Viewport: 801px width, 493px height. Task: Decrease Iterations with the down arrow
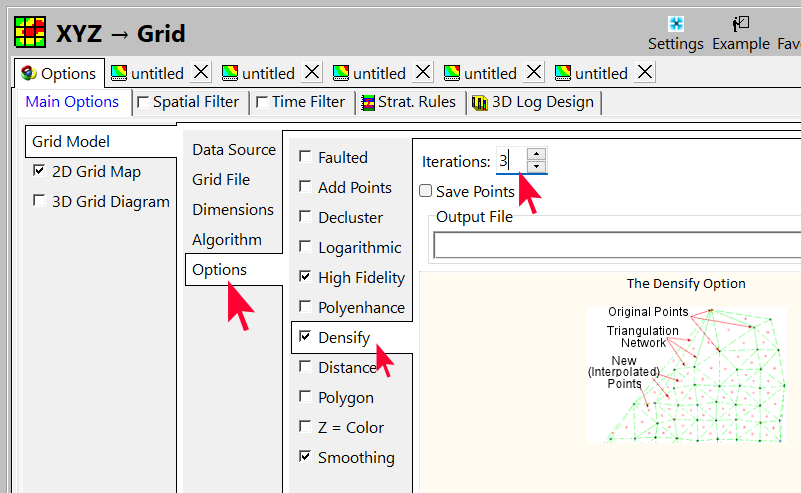click(x=536, y=167)
